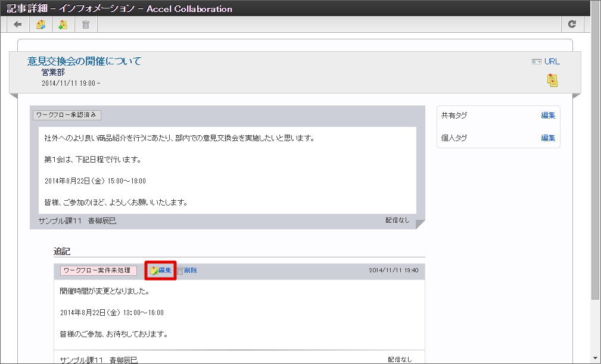Click 編集 next to 個人タグ

[x=547, y=138]
